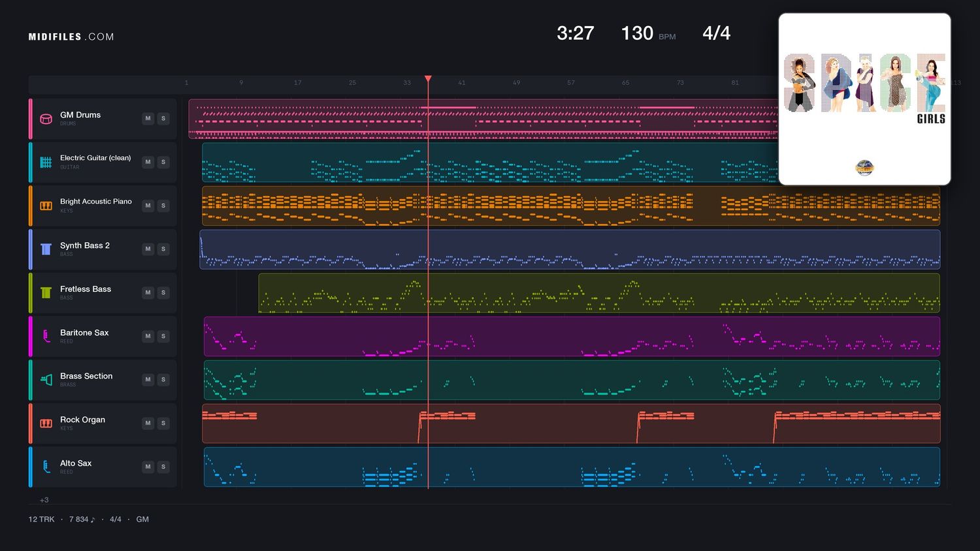Mute the Fretless Bass track
Image resolution: width=980 pixels, height=551 pixels.
[148, 292]
